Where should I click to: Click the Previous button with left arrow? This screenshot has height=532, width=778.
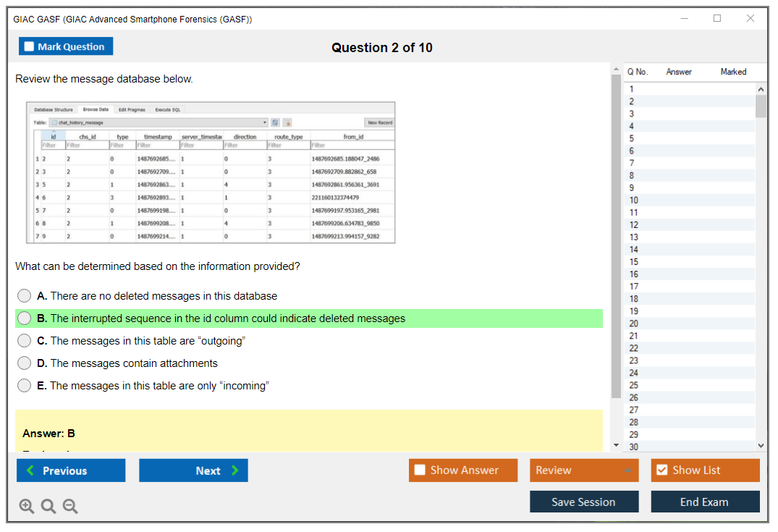point(71,470)
